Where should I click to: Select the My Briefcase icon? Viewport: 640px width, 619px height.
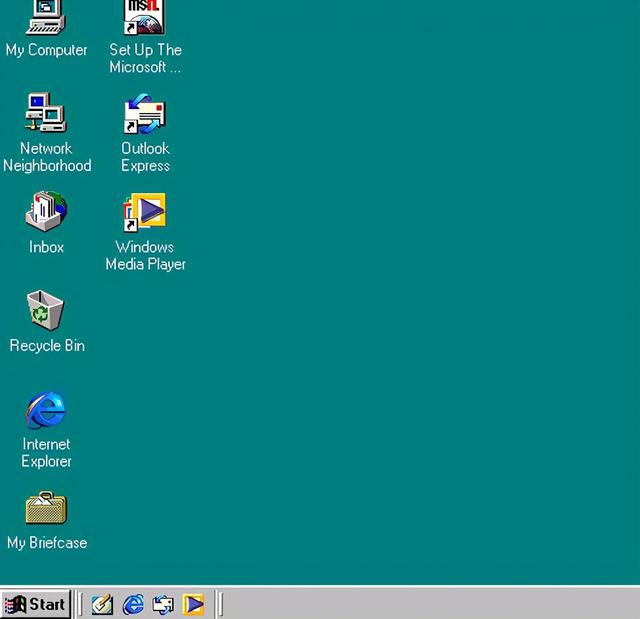click(46, 508)
